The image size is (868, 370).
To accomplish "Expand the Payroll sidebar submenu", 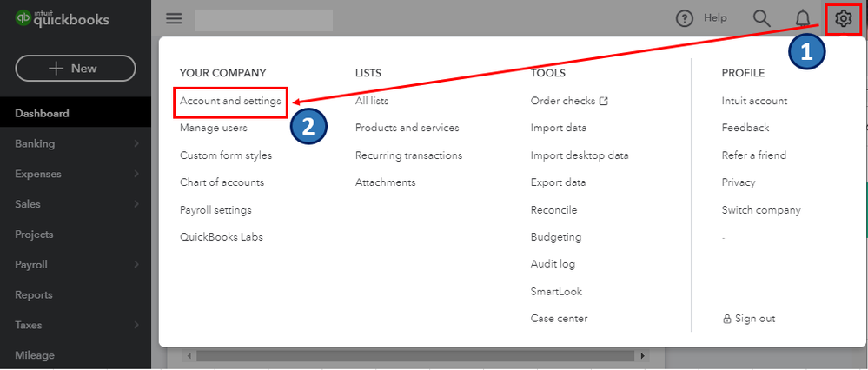I will tap(136, 265).
